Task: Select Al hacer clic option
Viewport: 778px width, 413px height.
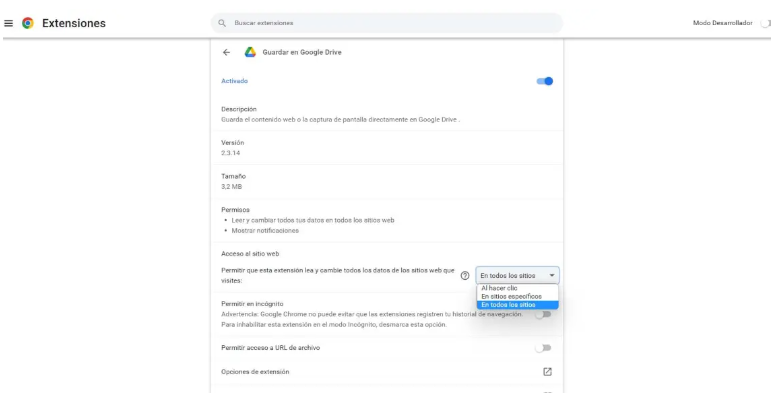Action: click(x=517, y=288)
